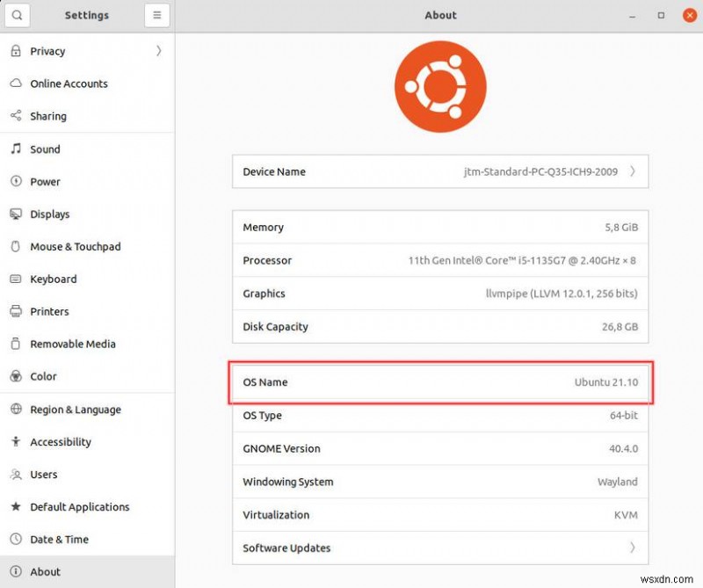The height and width of the screenshot is (588, 703).
Task: Click the Processor value 11th Gen Intel Core
Action: [x=522, y=260]
